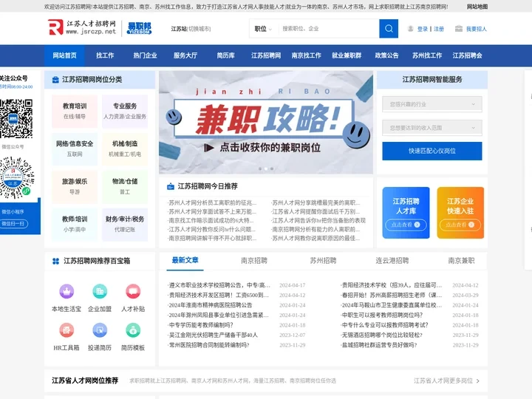Switch to the 最新文章 tab
532x399 pixels.
(185, 260)
